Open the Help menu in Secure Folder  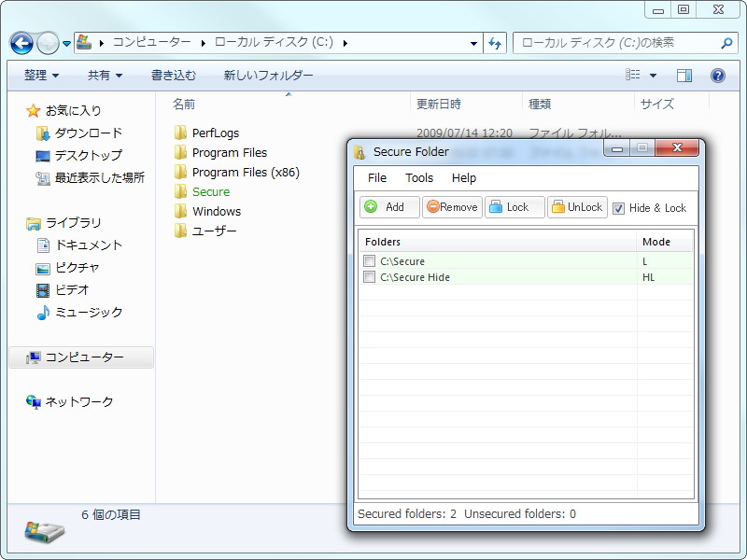464,178
